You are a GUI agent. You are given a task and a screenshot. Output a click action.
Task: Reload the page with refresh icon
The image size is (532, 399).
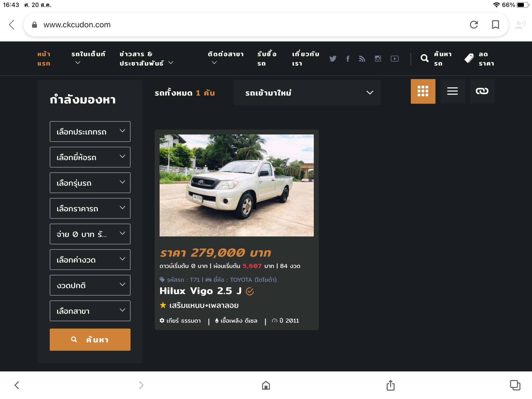click(x=474, y=25)
